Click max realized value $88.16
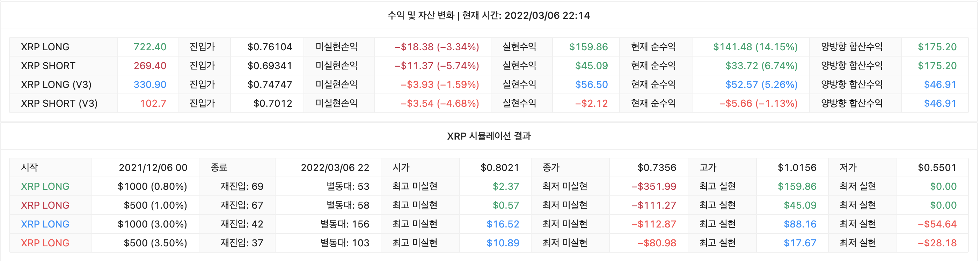The image size is (980, 261). coord(800,224)
